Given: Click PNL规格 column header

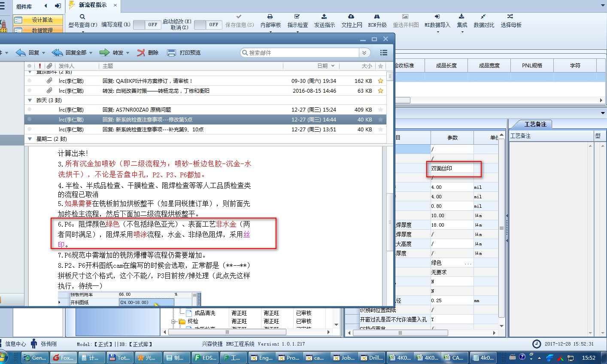Looking at the screenshot, I should pyautogui.click(x=532, y=65).
